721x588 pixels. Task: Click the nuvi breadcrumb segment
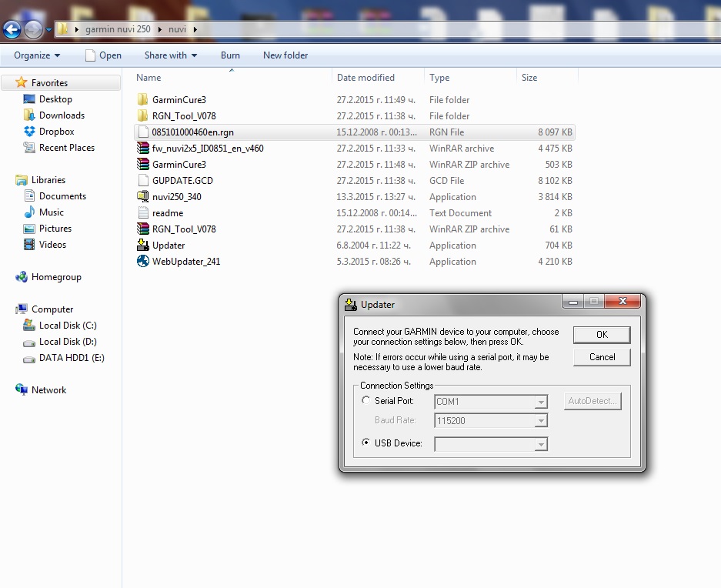pos(177,29)
